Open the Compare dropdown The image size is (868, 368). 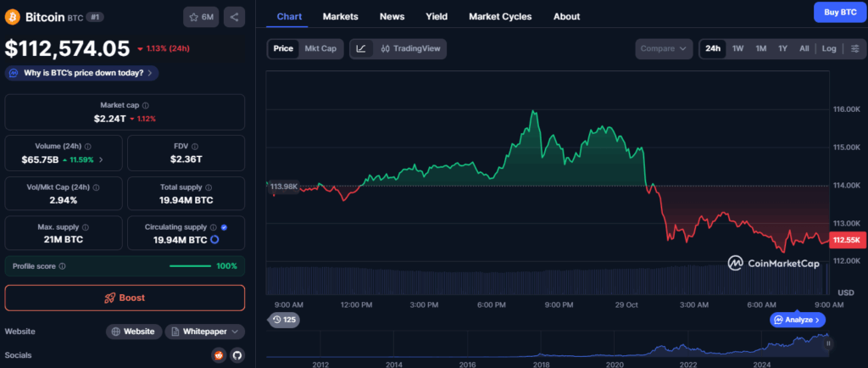pos(664,48)
